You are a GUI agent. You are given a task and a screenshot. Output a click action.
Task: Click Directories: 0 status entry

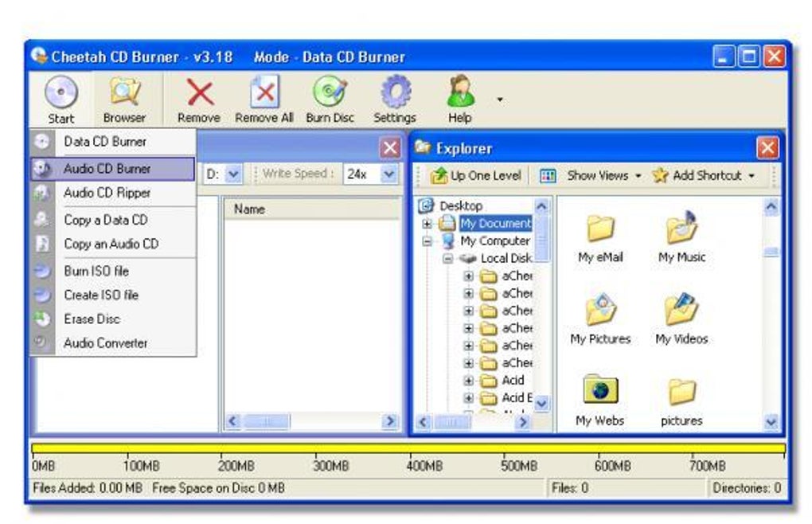(746, 487)
